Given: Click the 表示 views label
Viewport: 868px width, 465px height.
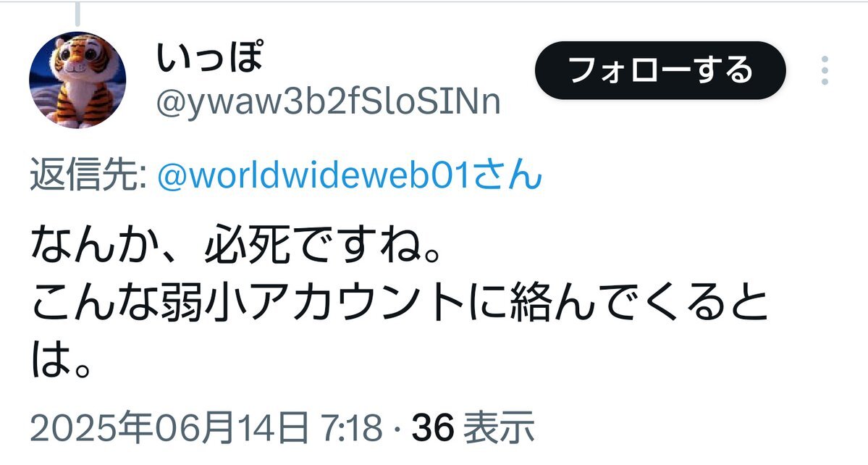Looking at the screenshot, I should point(498,428).
